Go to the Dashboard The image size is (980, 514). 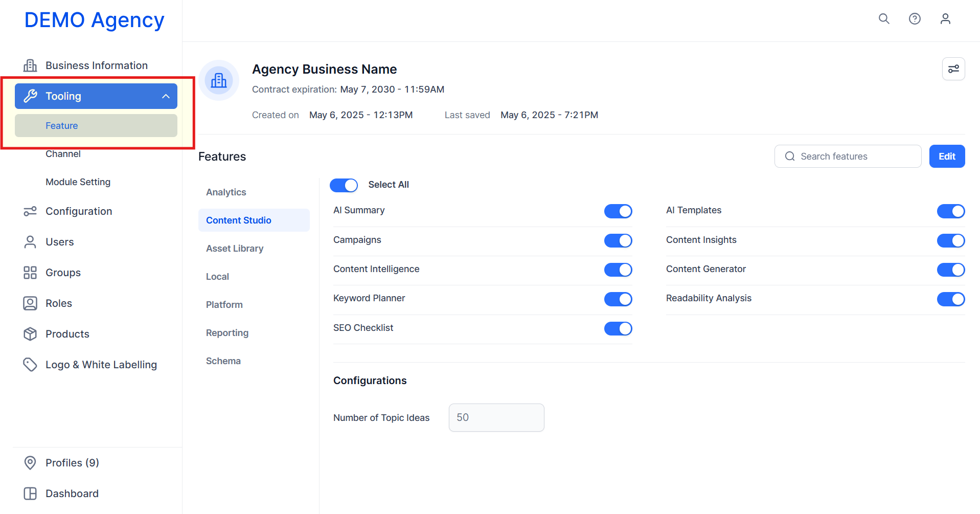tap(96, 494)
